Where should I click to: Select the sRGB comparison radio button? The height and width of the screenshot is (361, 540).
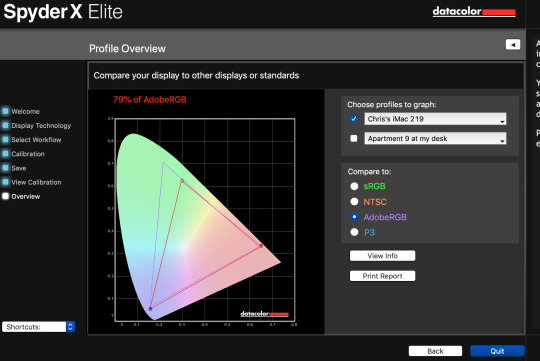pyautogui.click(x=354, y=186)
